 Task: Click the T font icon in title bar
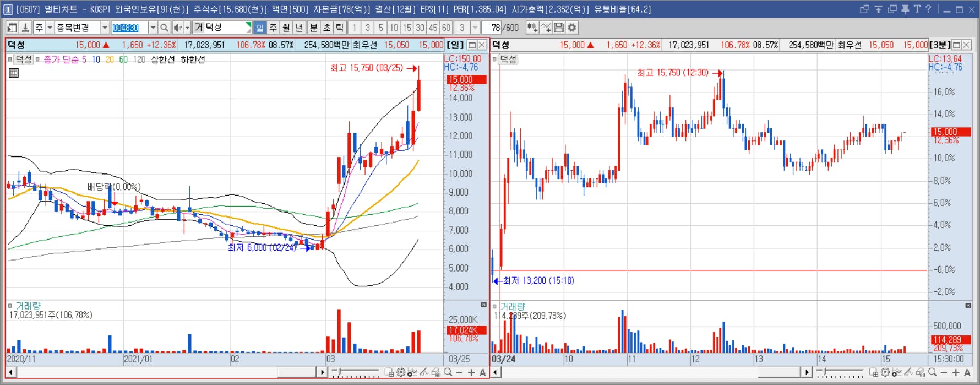point(917,9)
